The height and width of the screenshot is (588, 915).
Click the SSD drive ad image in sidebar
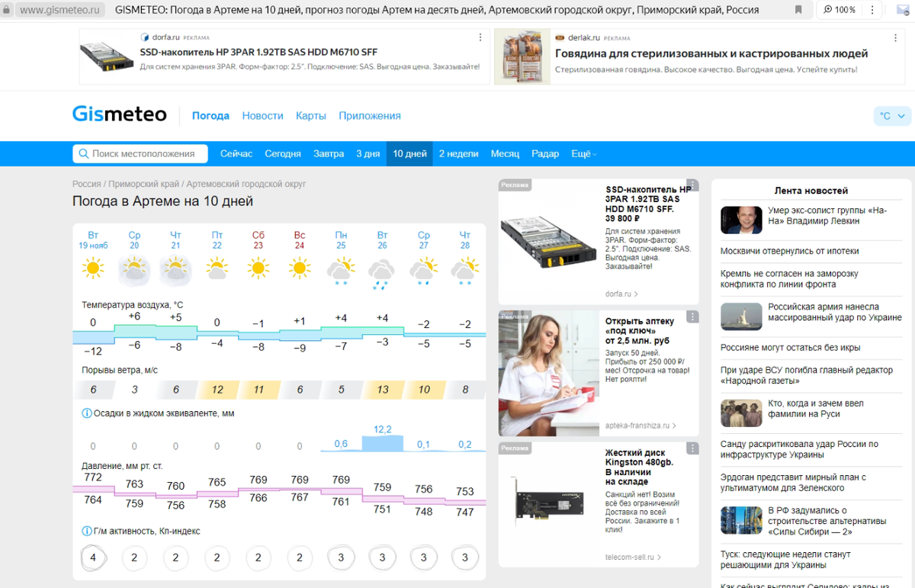(549, 240)
